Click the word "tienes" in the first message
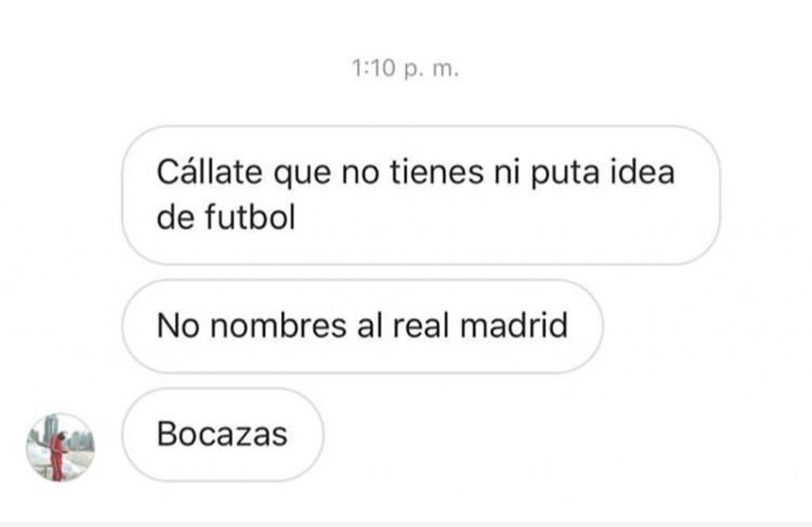 pos(437,172)
